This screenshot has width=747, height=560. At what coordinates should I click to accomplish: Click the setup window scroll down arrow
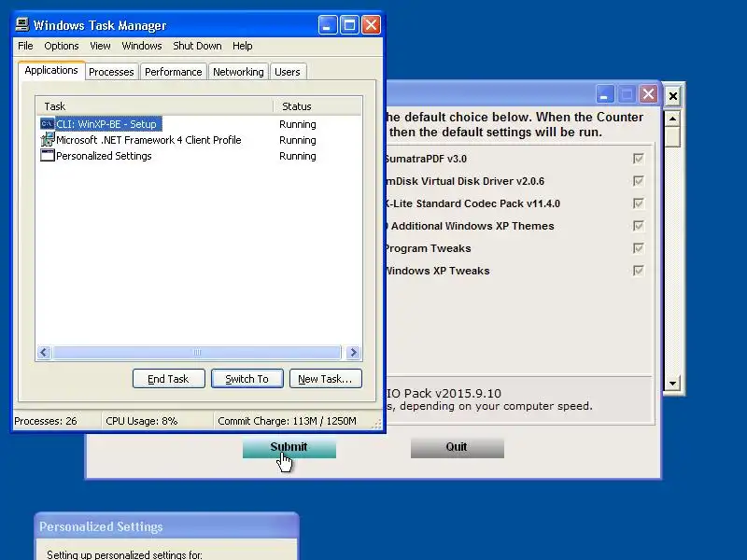click(x=672, y=383)
